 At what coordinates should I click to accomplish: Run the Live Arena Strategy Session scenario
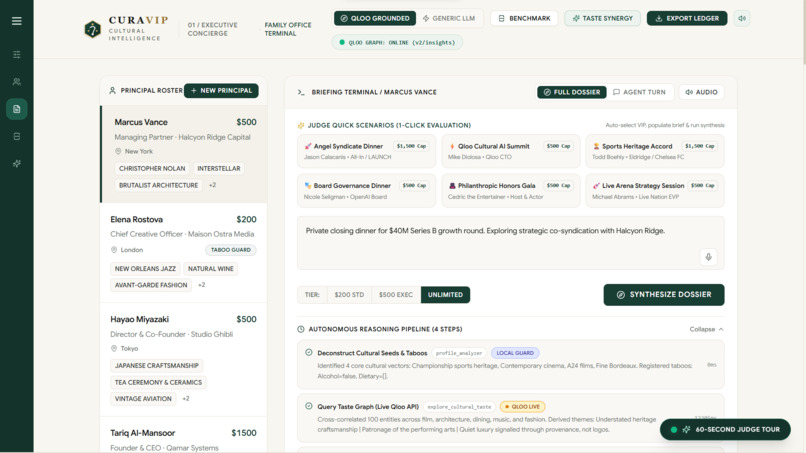[655, 191]
